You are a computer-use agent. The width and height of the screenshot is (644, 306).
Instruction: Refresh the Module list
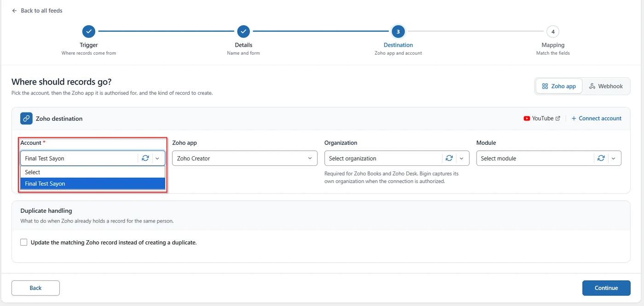click(x=601, y=158)
